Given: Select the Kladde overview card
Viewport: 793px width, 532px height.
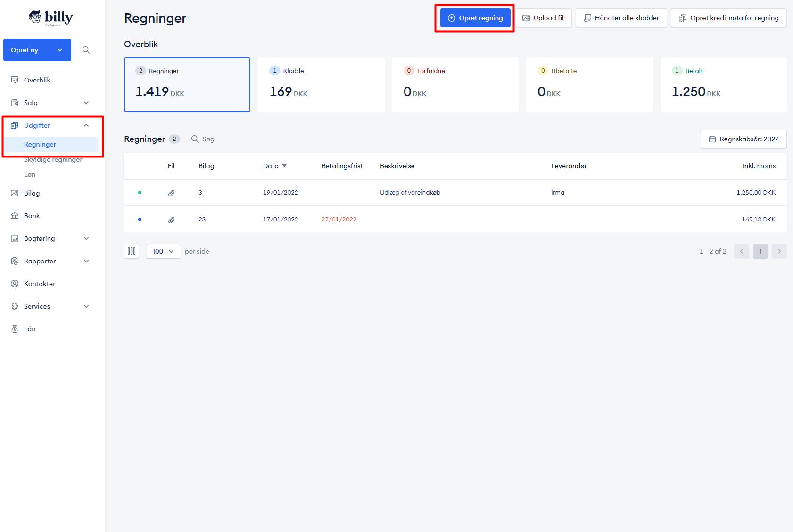Looking at the screenshot, I should 321,85.
